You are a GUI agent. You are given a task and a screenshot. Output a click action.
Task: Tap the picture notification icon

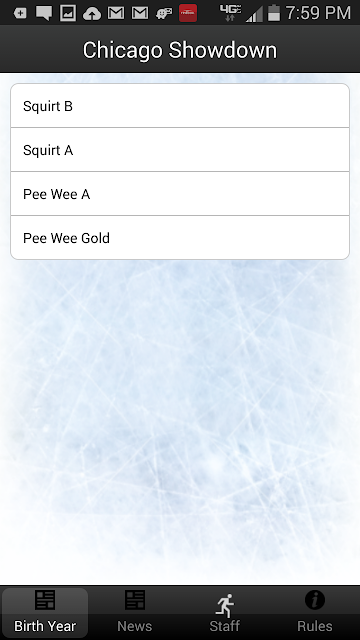68,13
